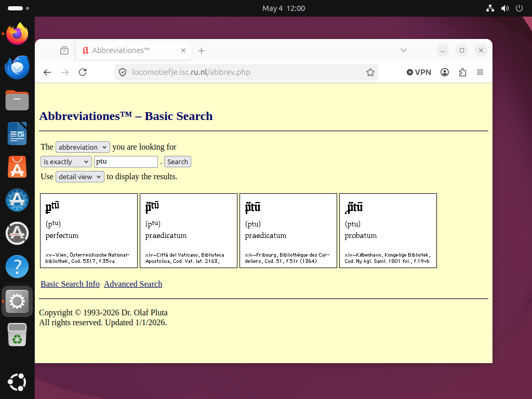
Task: Open the Basic Search Info link
Action: 70,284
